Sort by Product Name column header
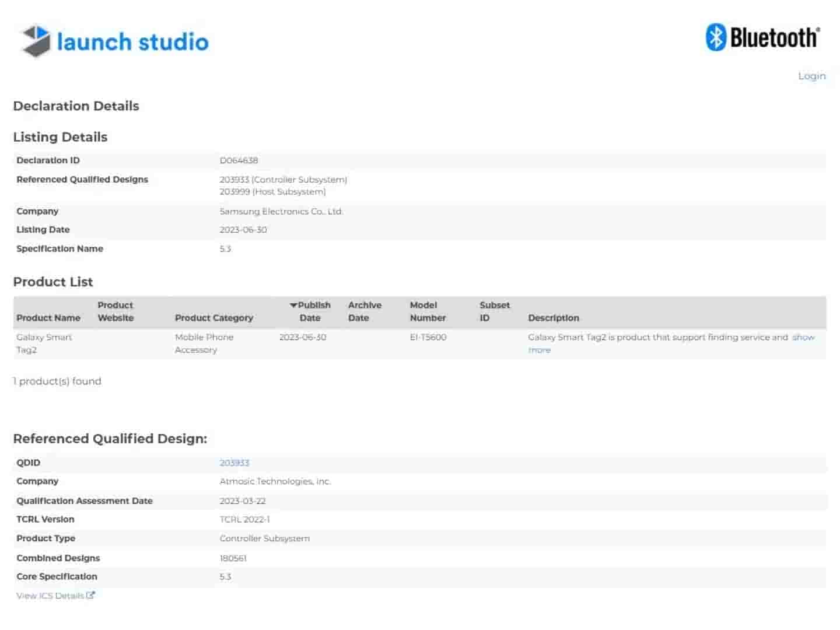 (x=48, y=318)
